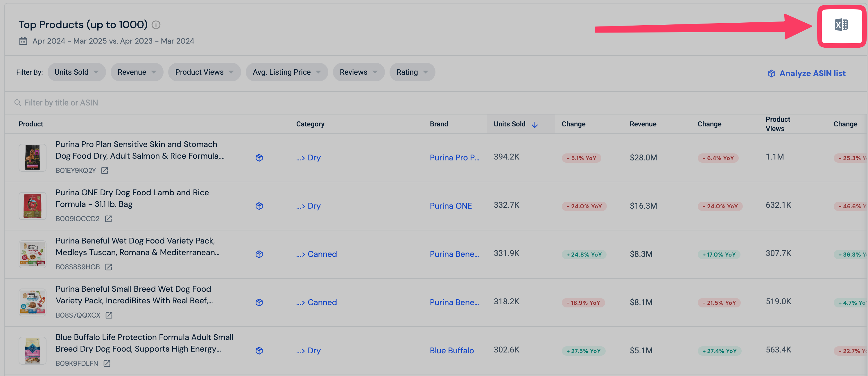Click the Category column header
Image resolution: width=868 pixels, height=376 pixels.
pyautogui.click(x=310, y=124)
